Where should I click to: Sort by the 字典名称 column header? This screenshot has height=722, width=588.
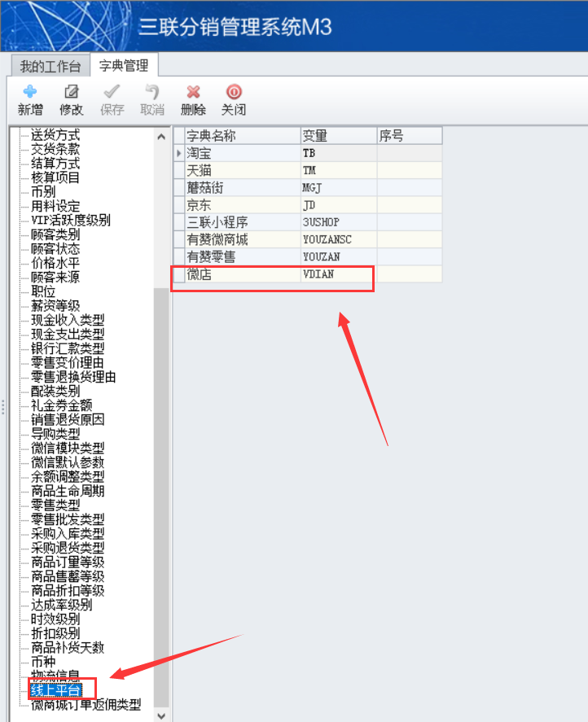click(243, 136)
